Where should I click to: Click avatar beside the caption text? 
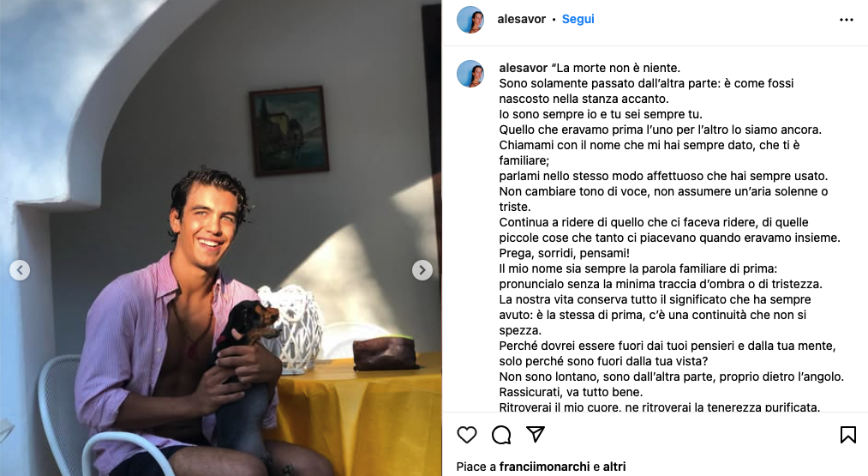[470, 74]
